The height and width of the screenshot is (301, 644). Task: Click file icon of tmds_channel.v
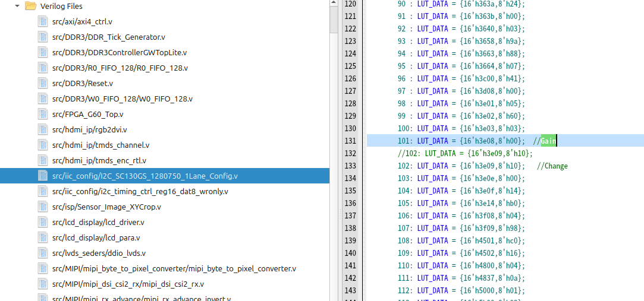coord(43,145)
